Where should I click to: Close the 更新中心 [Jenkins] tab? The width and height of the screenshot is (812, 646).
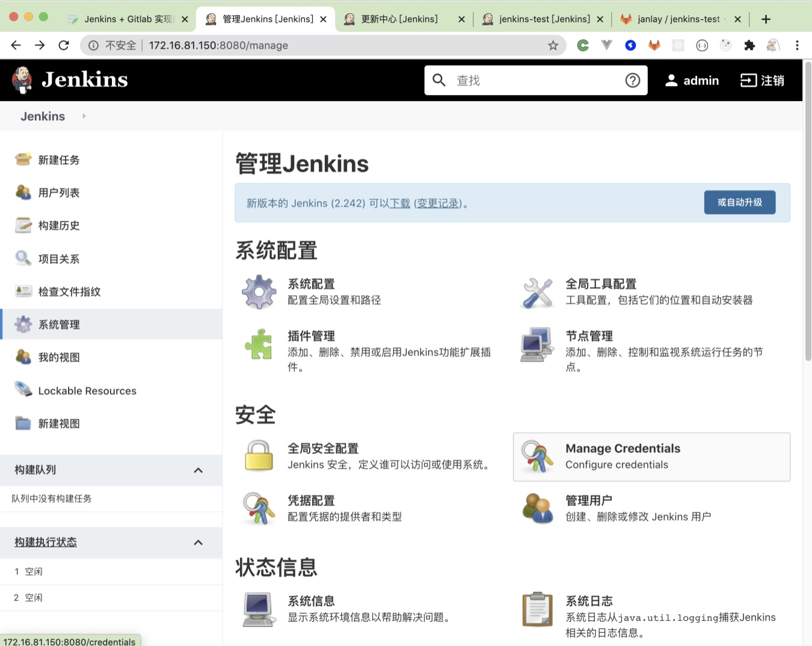click(461, 19)
